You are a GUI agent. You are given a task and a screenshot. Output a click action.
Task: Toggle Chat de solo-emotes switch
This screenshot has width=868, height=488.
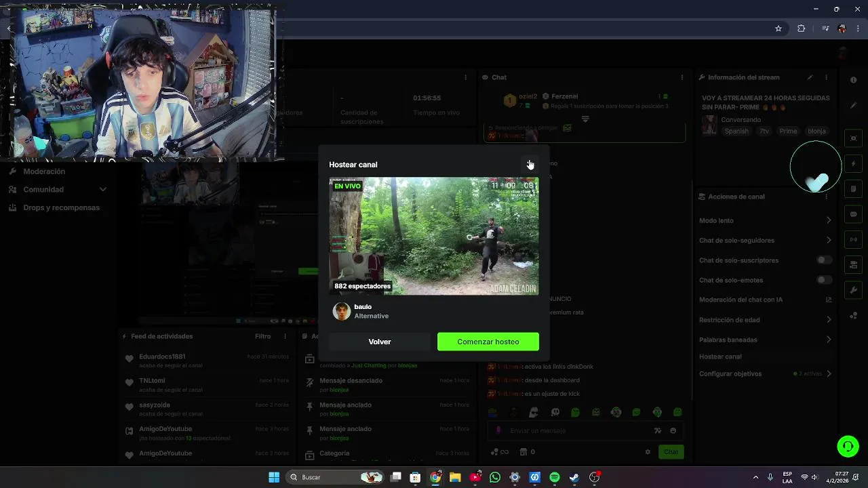tap(824, 280)
